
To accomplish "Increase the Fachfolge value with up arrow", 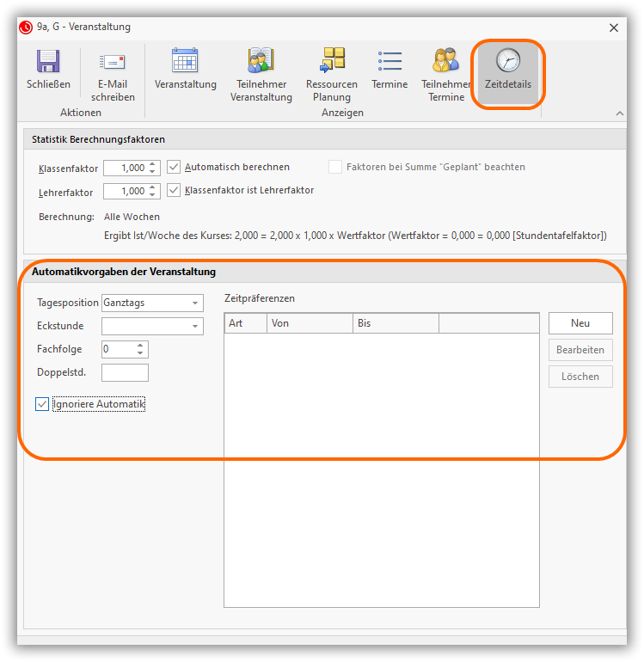I will pyautogui.click(x=141, y=345).
